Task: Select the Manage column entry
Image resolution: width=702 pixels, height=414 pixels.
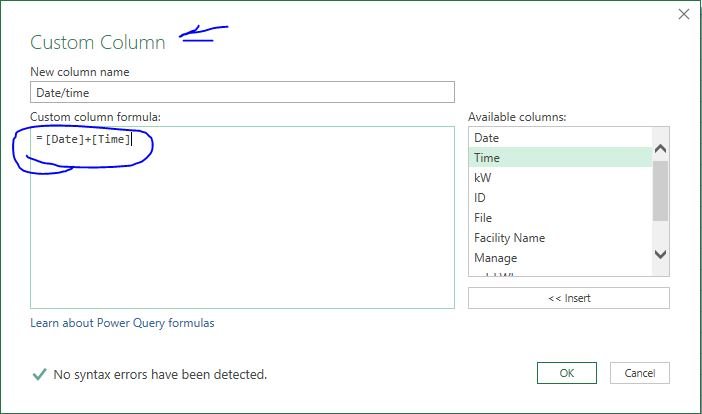Action: tap(558, 258)
